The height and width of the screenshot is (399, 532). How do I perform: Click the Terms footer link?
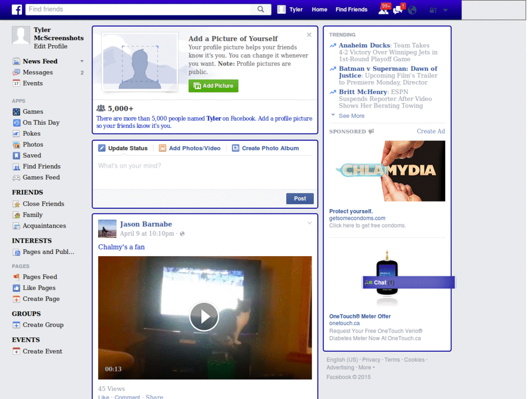[x=392, y=360]
